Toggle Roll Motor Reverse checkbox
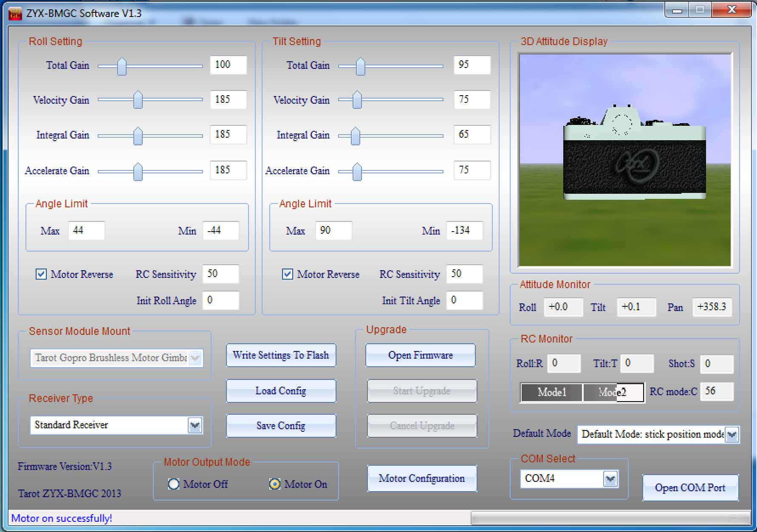Viewport: 757px width, 532px height. click(x=41, y=274)
